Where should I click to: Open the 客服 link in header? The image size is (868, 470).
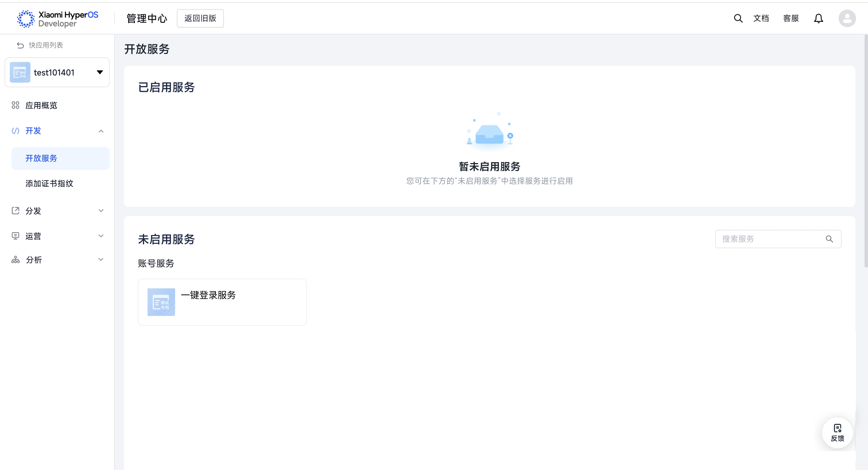[x=790, y=18]
